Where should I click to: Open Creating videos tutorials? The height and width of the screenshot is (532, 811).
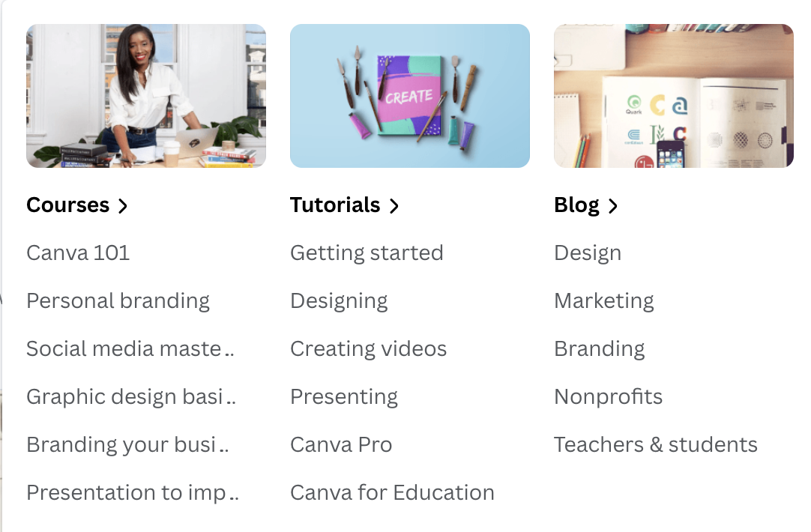368,349
